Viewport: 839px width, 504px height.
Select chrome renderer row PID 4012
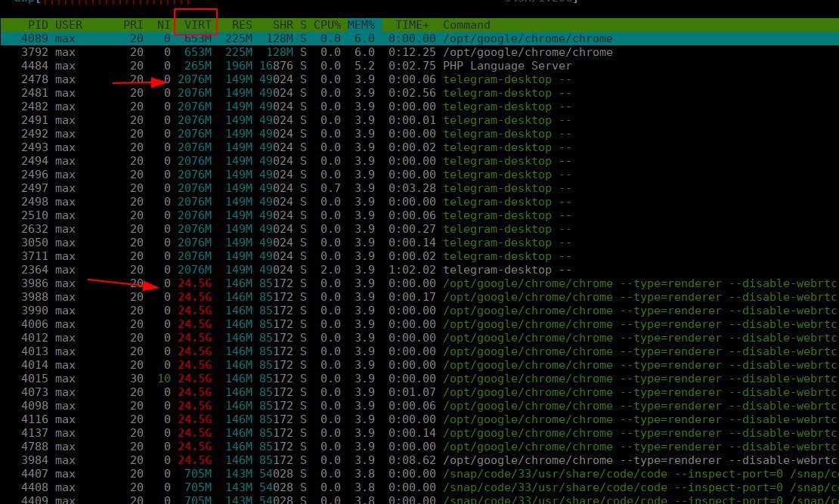[x=419, y=338]
